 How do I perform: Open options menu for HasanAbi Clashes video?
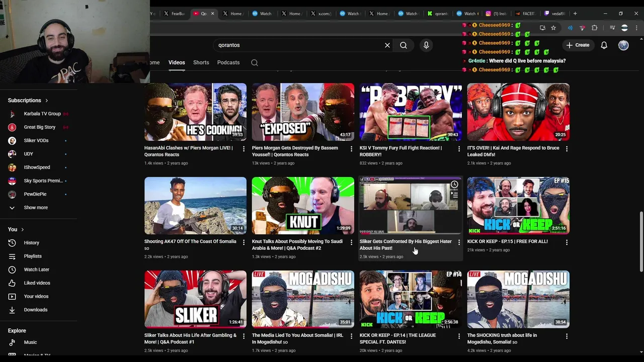click(x=244, y=149)
